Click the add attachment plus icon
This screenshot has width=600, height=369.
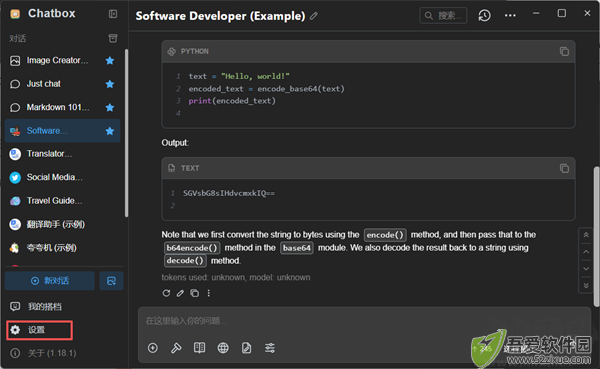tap(153, 348)
